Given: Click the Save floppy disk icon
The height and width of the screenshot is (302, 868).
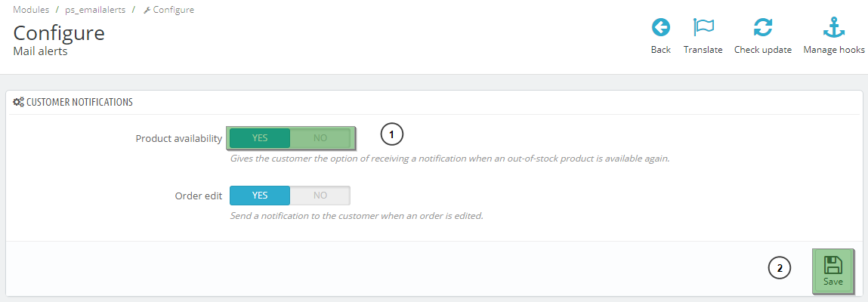Looking at the screenshot, I should tap(833, 265).
